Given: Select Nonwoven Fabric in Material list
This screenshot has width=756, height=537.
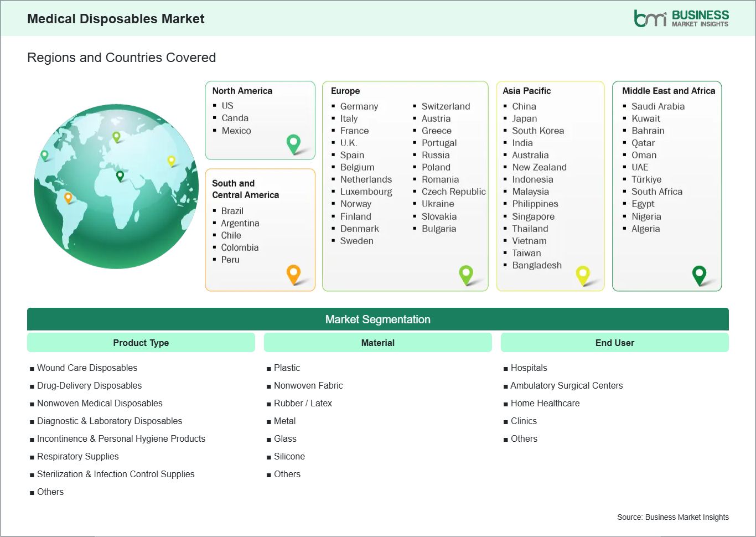Looking at the screenshot, I should [308, 385].
